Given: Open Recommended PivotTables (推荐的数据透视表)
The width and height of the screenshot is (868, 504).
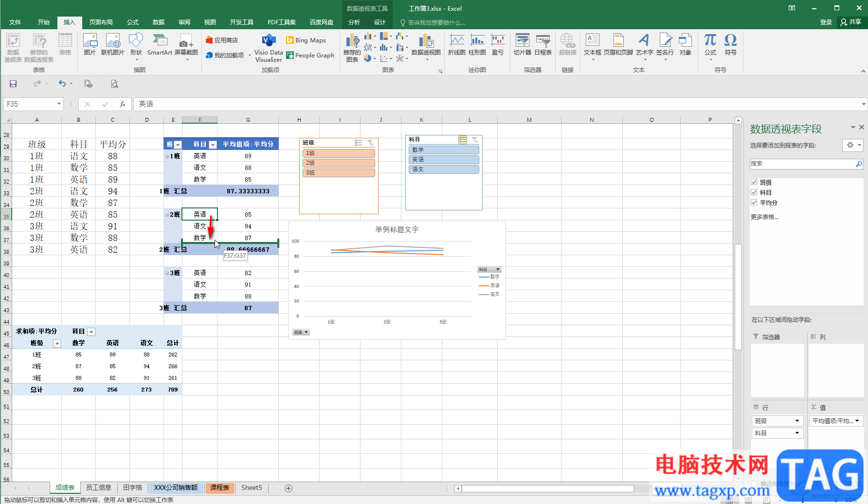Looking at the screenshot, I should click(x=39, y=47).
